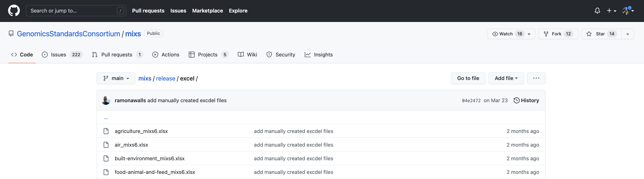The width and height of the screenshot is (644, 179).
Task: Click Issues in the top navigation
Action: coord(178,11)
